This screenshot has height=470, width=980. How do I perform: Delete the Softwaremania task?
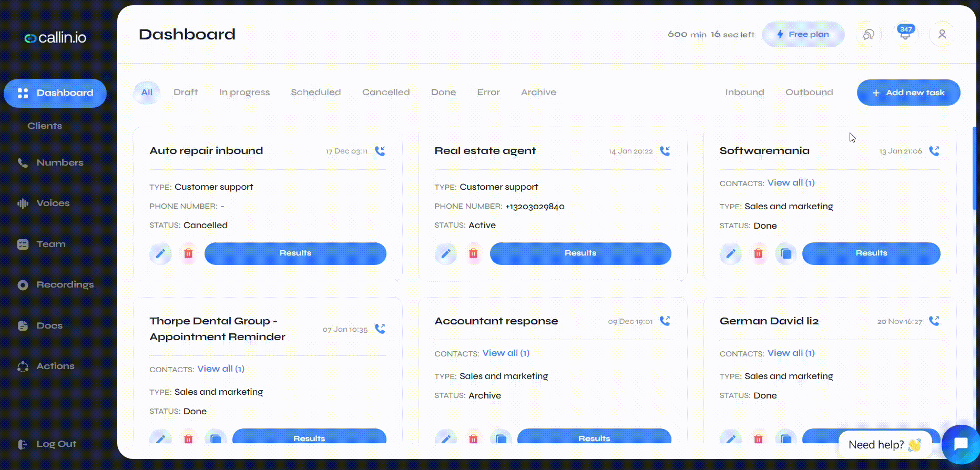point(758,253)
